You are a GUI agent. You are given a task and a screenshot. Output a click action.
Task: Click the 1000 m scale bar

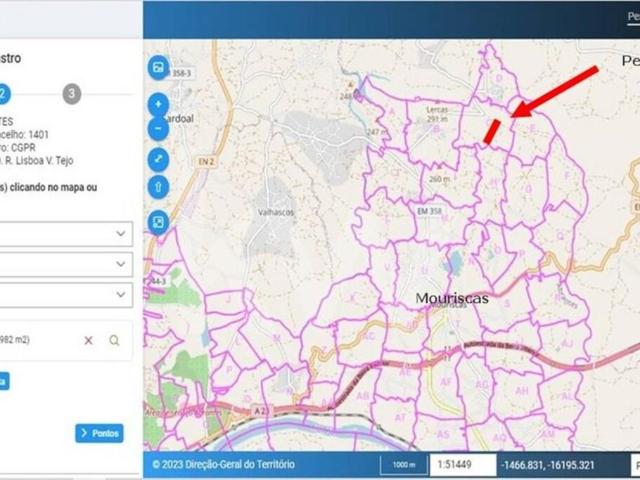pos(403,465)
